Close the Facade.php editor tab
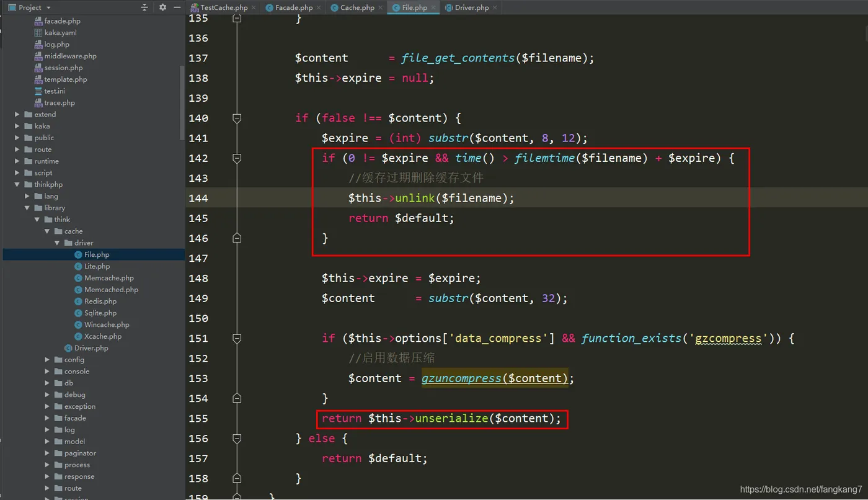The height and width of the screenshot is (500, 868). pos(319,7)
